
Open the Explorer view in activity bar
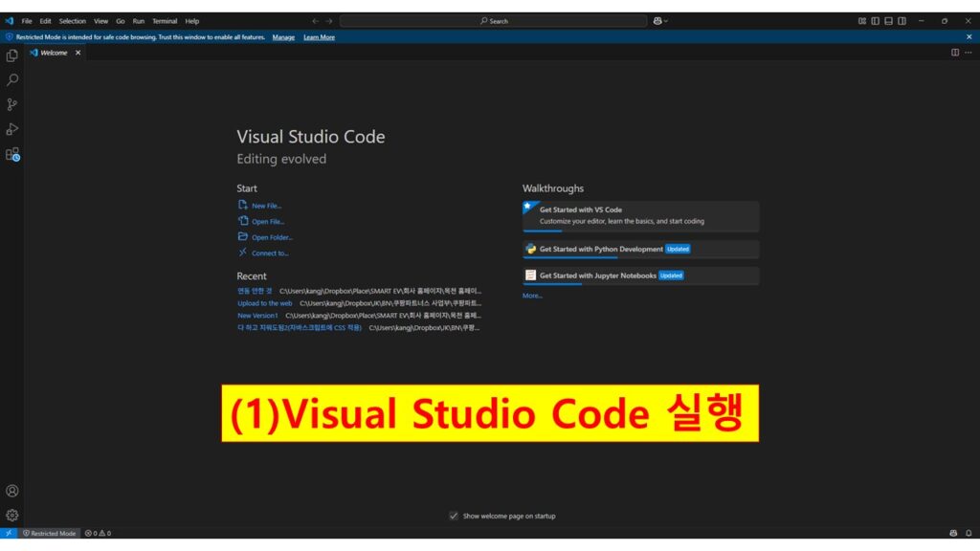(x=11, y=55)
